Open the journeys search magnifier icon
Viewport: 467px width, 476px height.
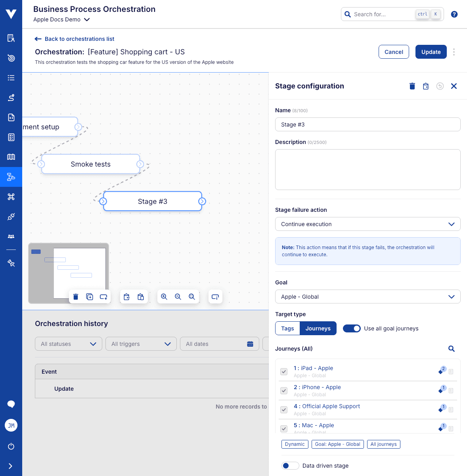point(451,349)
